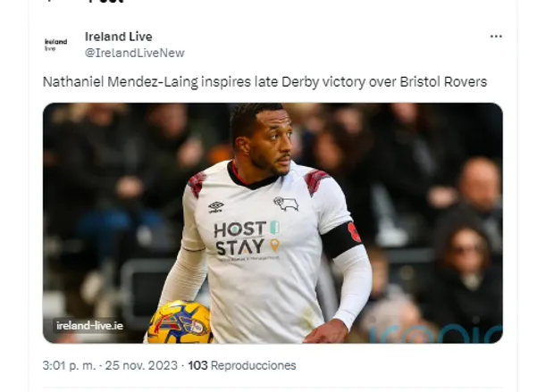Click the Nathaniel Mendez-Laing headline post text
537x392 pixels.
[x=264, y=82]
